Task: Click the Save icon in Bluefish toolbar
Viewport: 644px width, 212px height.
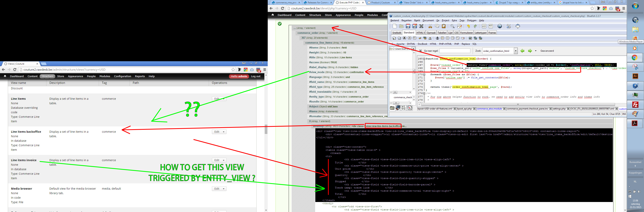Action: (x=408, y=26)
